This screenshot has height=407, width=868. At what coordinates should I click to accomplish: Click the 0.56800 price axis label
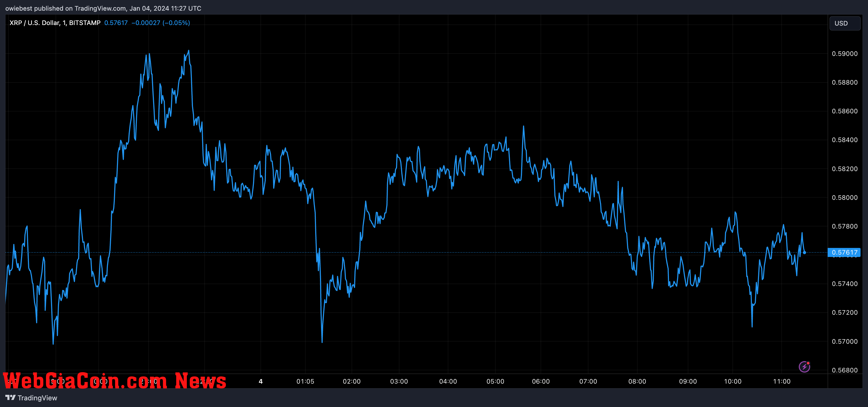point(845,370)
